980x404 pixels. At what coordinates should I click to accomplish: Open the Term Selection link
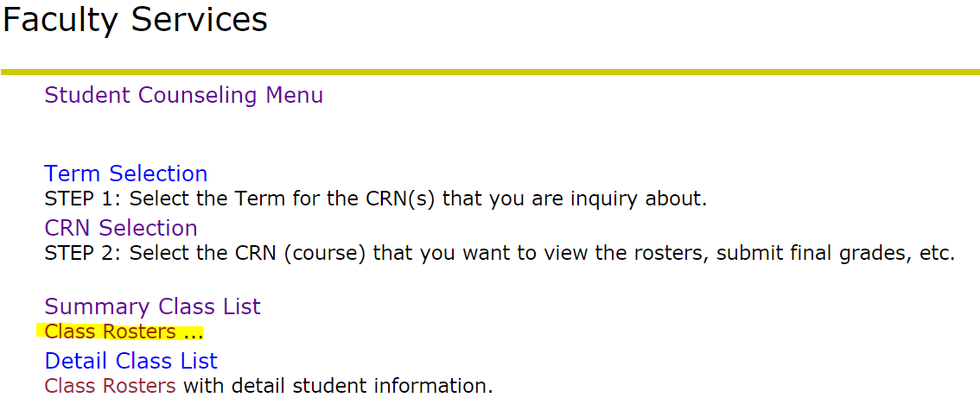click(125, 174)
